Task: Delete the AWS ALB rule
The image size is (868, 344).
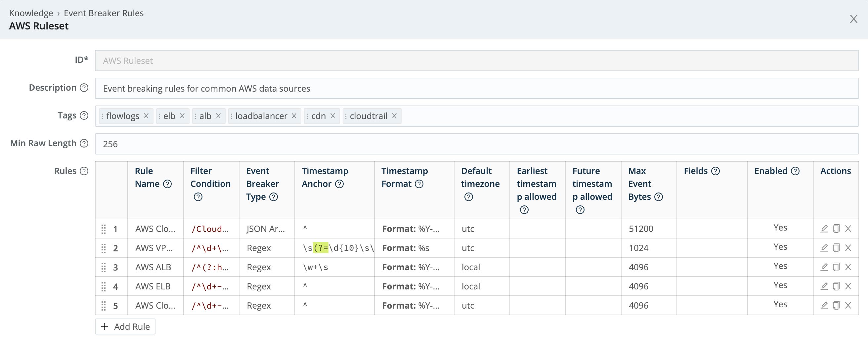Action: pyautogui.click(x=848, y=267)
